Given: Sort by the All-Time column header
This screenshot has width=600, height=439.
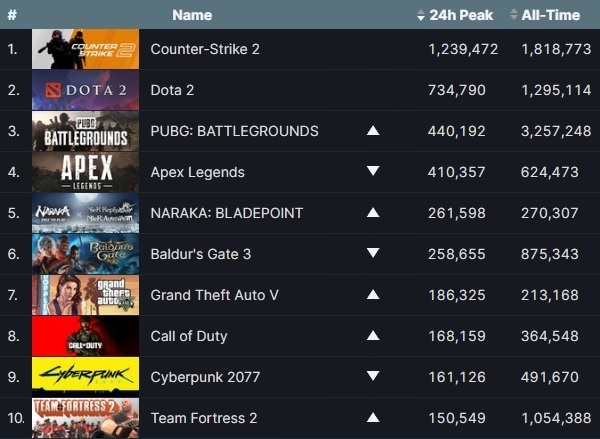Looking at the screenshot, I should coord(545,15).
